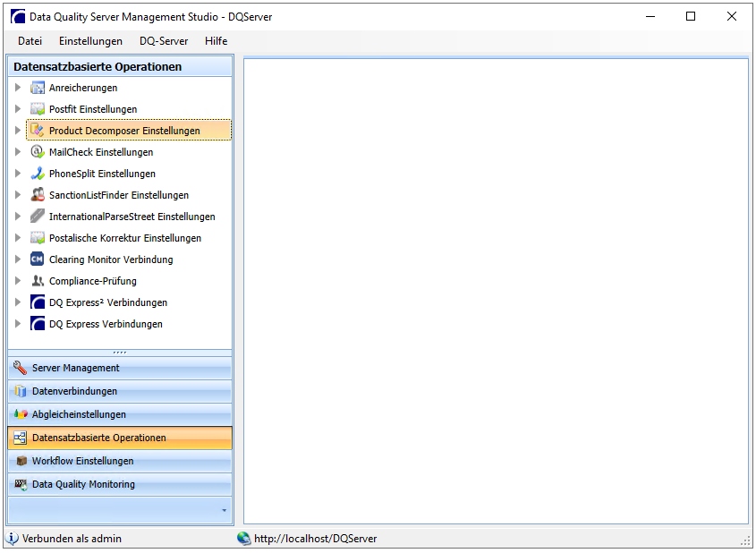Click the PhoneSplit icon
Image resolution: width=756 pixels, height=553 pixels.
click(x=37, y=173)
